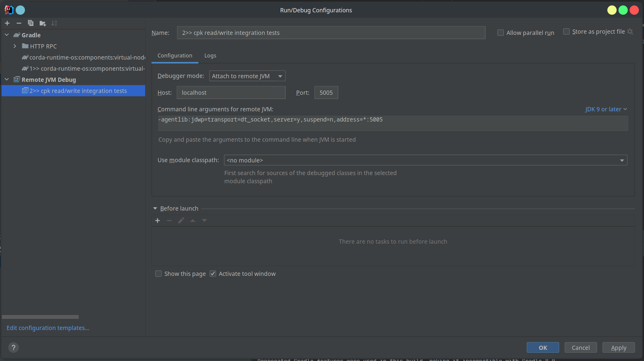Open JDK 9 or later version selector
Viewport: 644px width, 361px height.
click(x=606, y=109)
